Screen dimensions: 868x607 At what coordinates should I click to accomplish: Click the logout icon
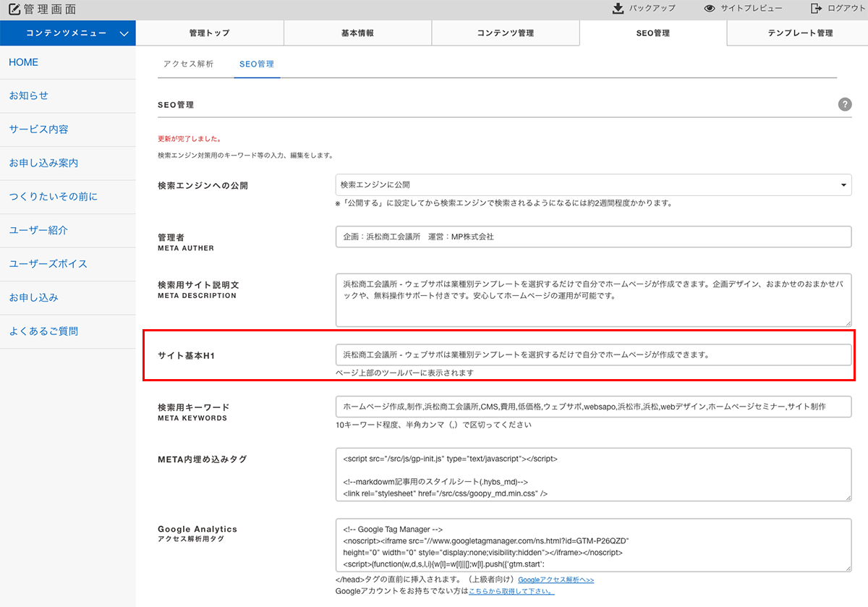click(816, 9)
